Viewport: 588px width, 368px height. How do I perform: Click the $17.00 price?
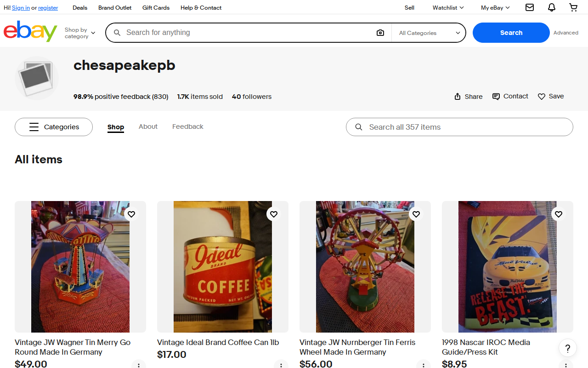172,355
